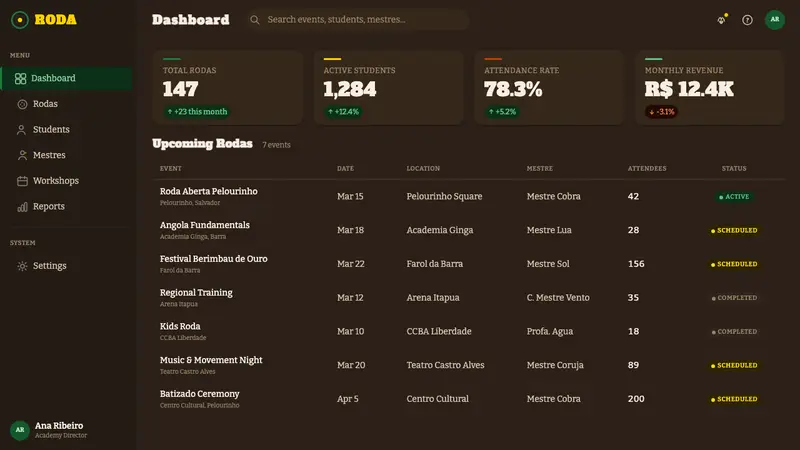Image resolution: width=800 pixels, height=450 pixels.
Task: Click the Mestres person icon
Action: point(22,155)
